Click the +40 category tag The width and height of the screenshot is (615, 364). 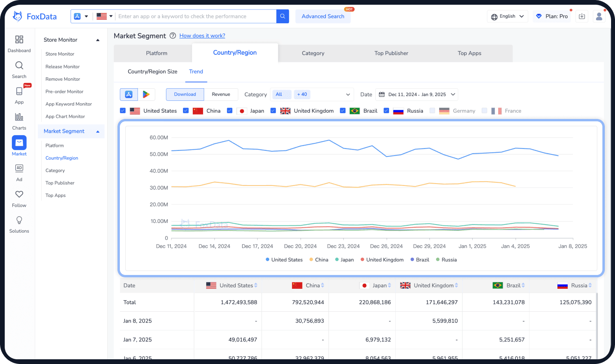[302, 95]
